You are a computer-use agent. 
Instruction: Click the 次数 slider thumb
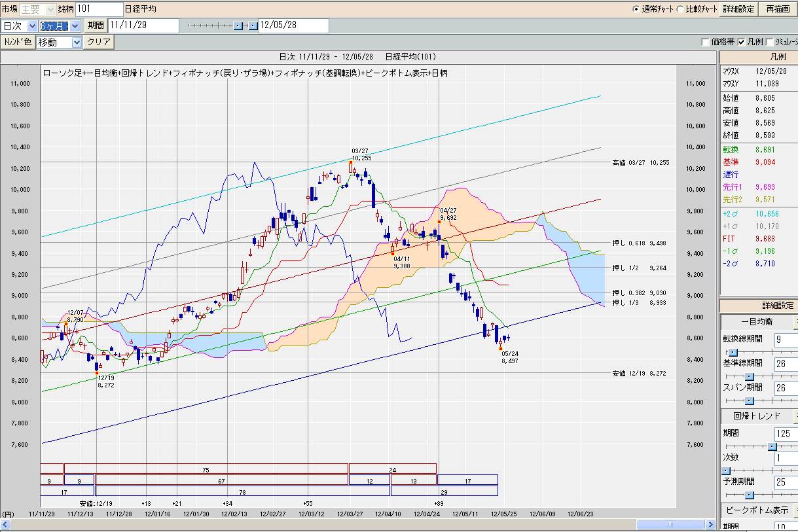726,470
